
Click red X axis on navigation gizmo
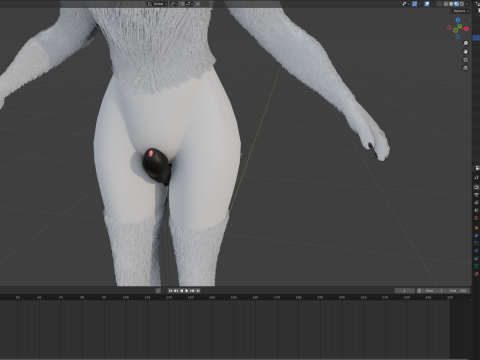tap(466, 29)
